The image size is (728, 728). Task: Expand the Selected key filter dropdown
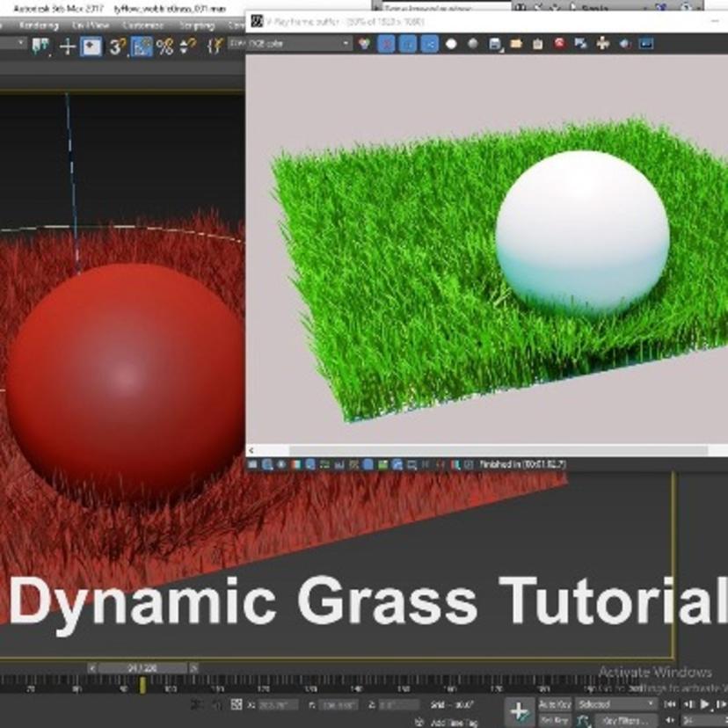point(617,704)
